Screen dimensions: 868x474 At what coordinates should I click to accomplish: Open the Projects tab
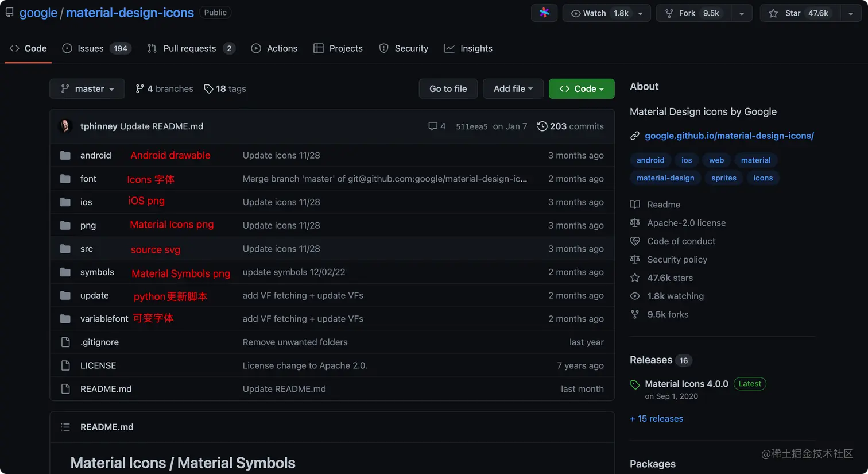point(338,48)
